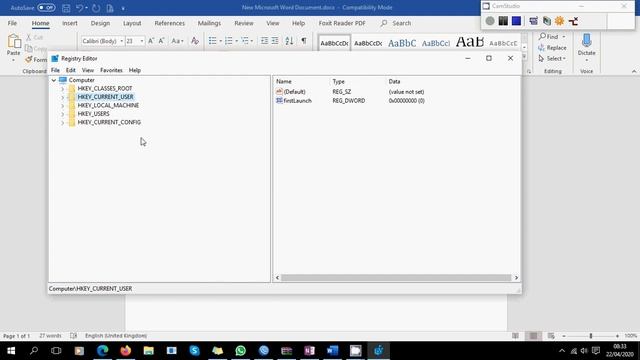This screenshot has height=360, width=640.
Task: Click Decrease Font Size in Word
Action: pos(161,41)
